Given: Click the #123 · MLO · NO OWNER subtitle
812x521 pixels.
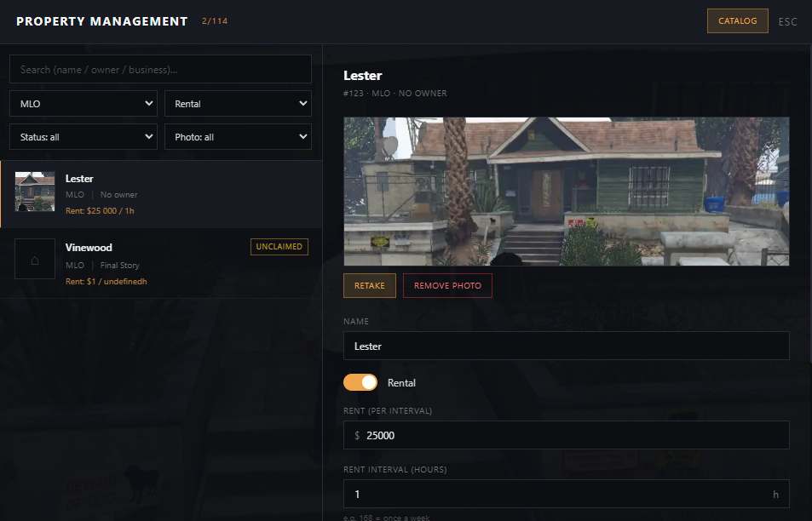Looking at the screenshot, I should (x=394, y=93).
